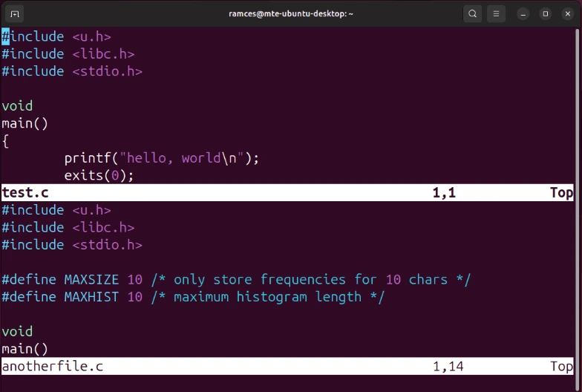
Task: Place cursor on <stdio.h> in test.c pane
Action: coord(107,71)
